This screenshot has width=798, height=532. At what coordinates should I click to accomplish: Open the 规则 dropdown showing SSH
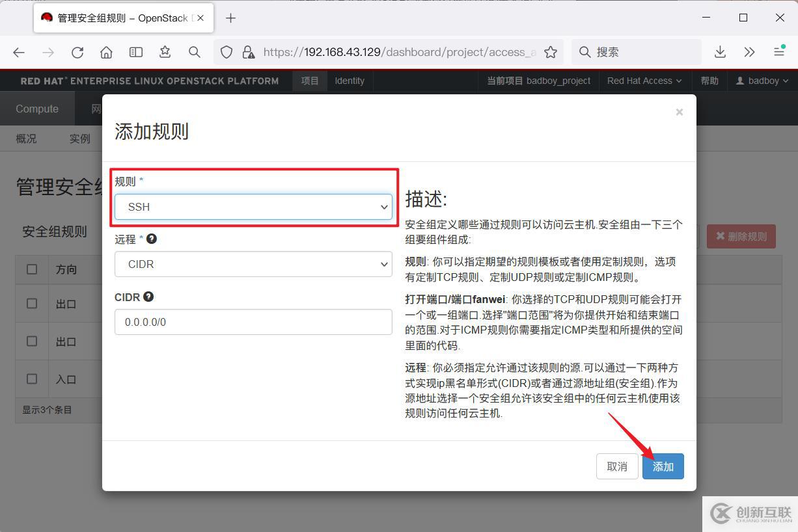point(253,207)
